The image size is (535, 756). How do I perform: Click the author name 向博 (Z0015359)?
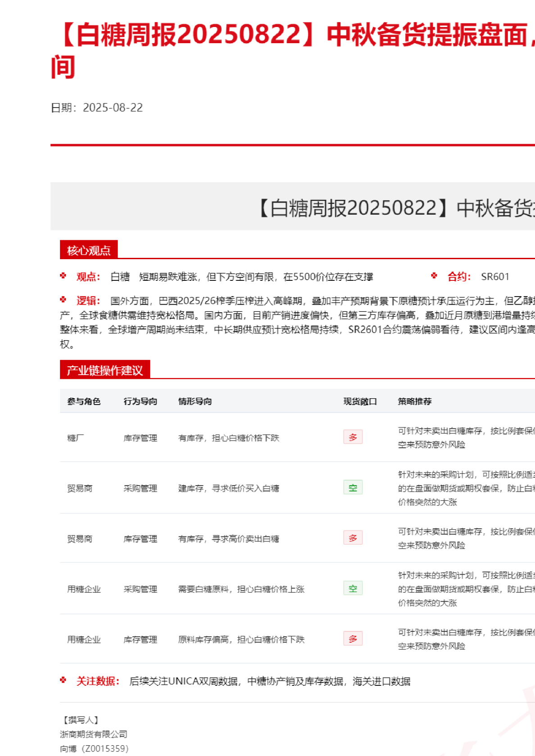(x=94, y=748)
